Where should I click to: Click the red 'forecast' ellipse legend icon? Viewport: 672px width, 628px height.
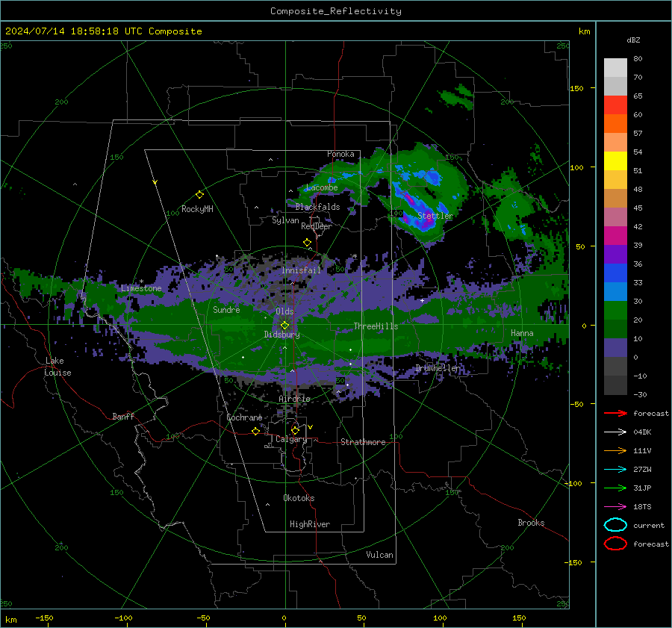[615, 544]
